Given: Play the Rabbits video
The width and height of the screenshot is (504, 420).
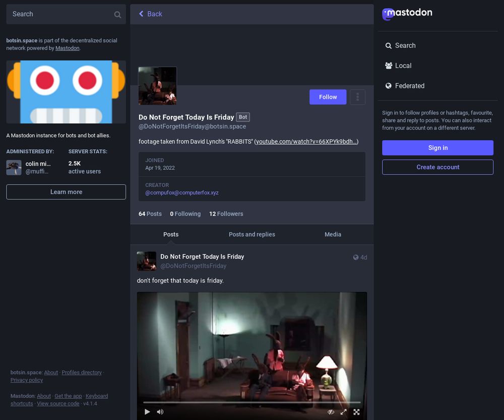Looking at the screenshot, I should pos(147,411).
